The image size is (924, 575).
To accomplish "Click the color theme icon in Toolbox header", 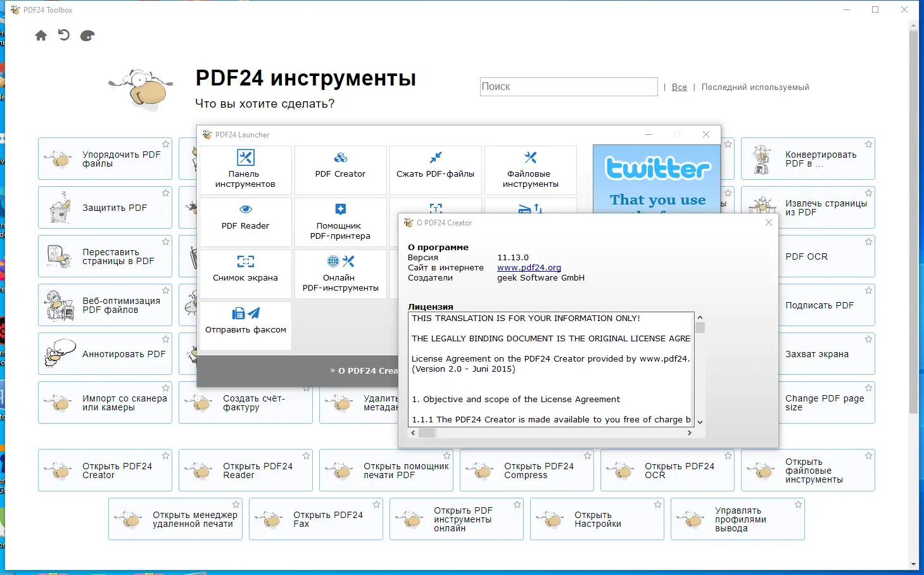I will click(87, 35).
